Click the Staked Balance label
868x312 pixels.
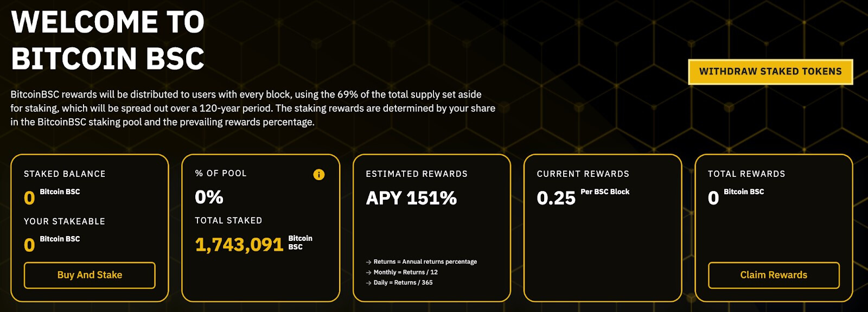tap(65, 174)
